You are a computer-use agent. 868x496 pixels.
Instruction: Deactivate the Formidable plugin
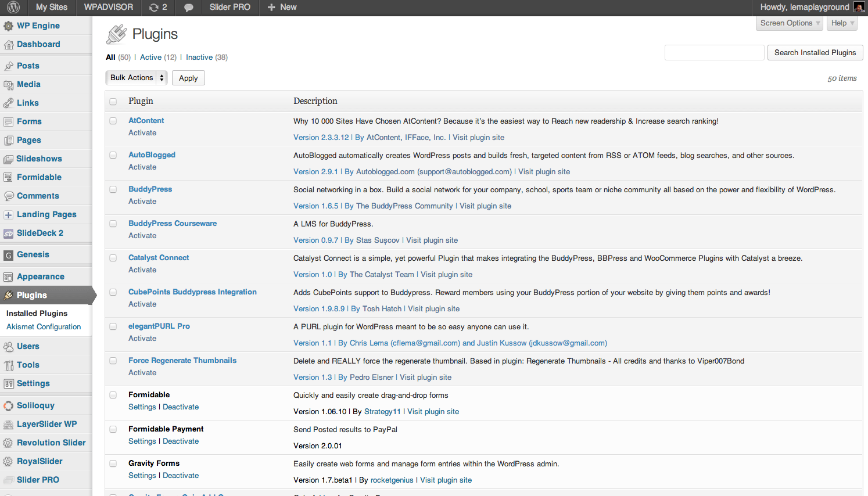[181, 407]
